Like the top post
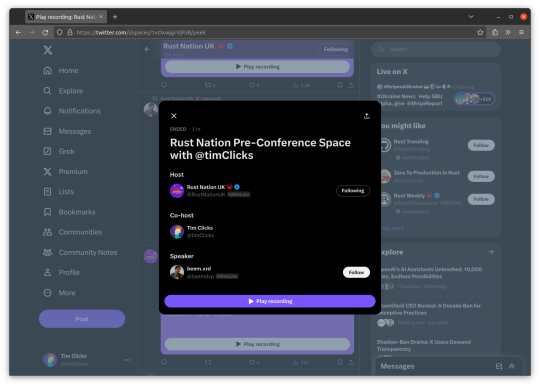Viewport: 540px width, 386px height. (x=254, y=85)
